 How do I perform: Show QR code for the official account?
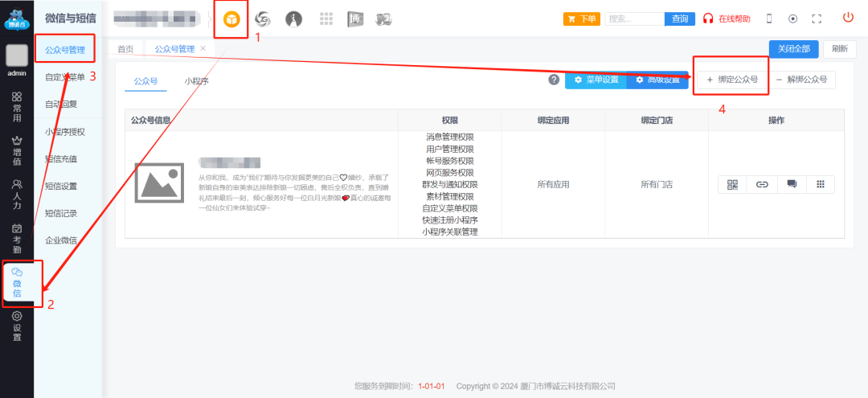[x=732, y=184]
